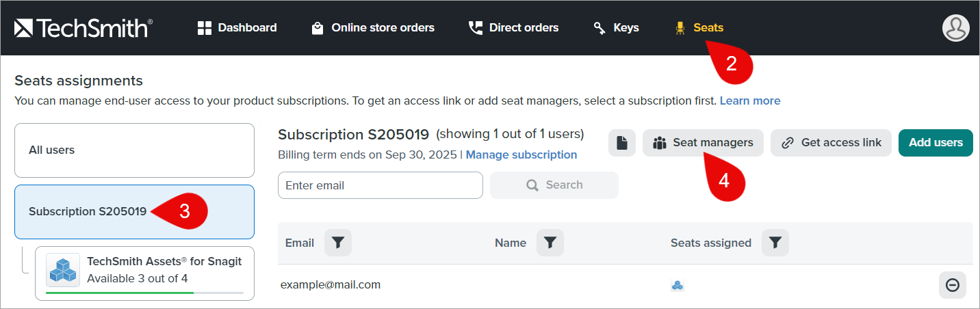Image resolution: width=980 pixels, height=309 pixels.
Task: Click the remove user minus icon
Action: 952,285
